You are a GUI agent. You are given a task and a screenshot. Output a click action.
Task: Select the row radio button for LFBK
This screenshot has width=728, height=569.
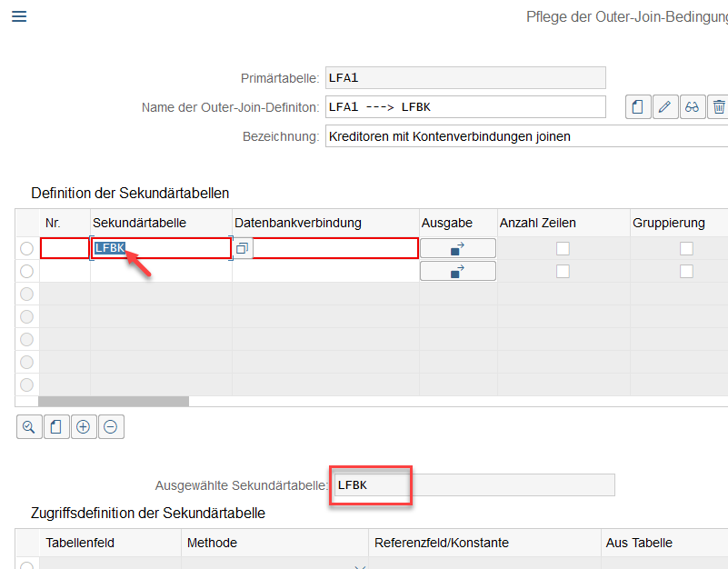coord(26,248)
